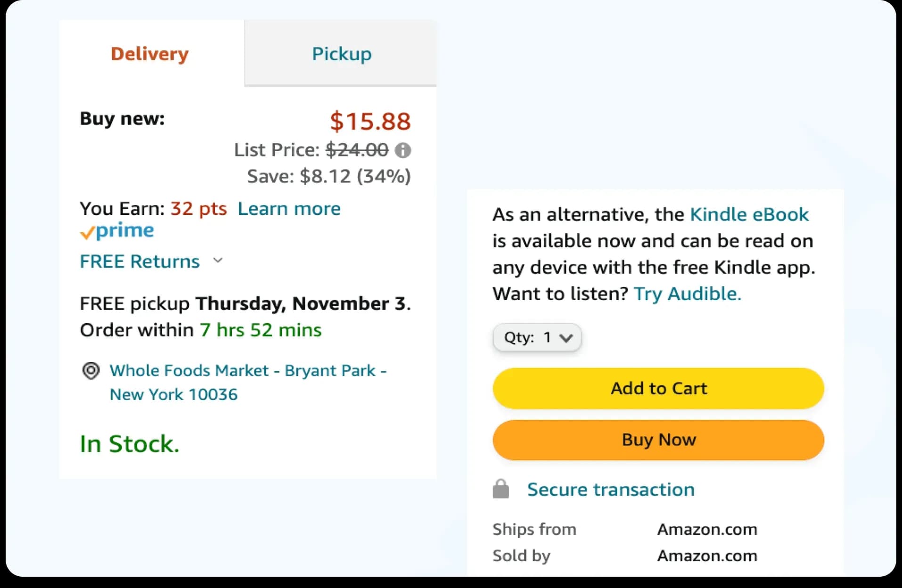902x588 pixels.
Task: Click the location pin icon
Action: click(90, 371)
